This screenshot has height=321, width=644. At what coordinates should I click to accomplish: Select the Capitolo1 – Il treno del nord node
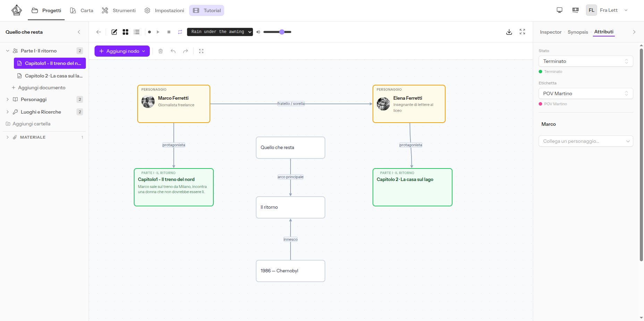[x=174, y=187]
